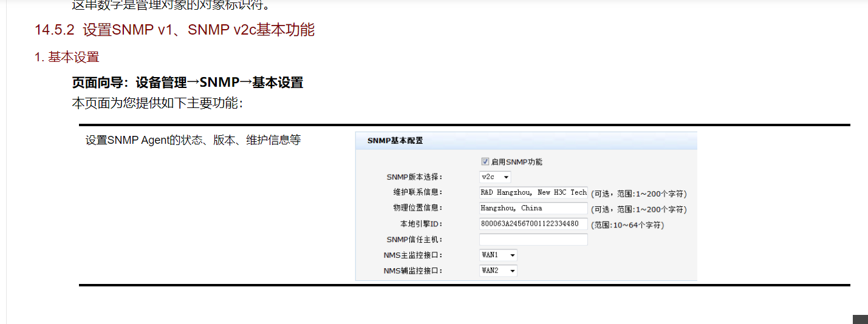Image resolution: width=868 pixels, height=324 pixels.
Task: Click the label 维护联系信息
Action: click(x=418, y=192)
